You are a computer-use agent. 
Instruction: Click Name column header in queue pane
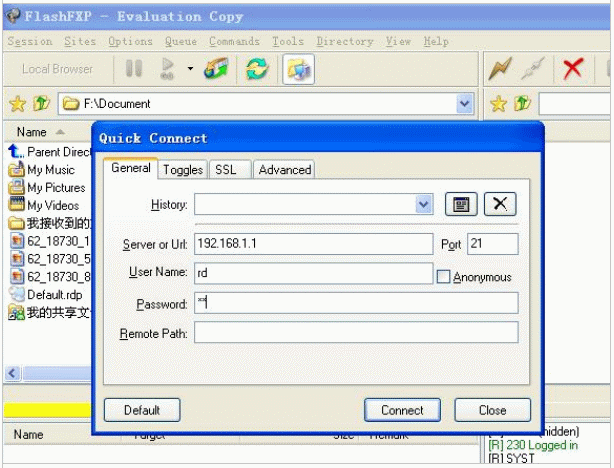(x=28, y=434)
